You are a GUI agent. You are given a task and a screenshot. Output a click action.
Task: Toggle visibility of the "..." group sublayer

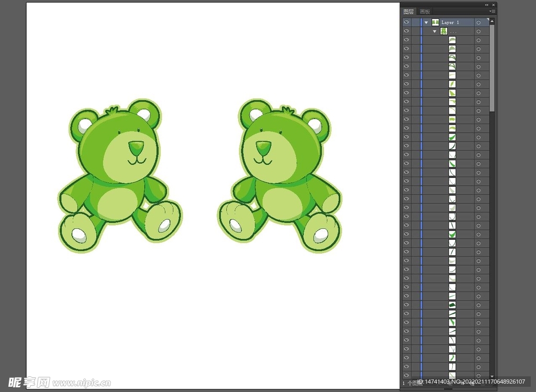point(406,31)
